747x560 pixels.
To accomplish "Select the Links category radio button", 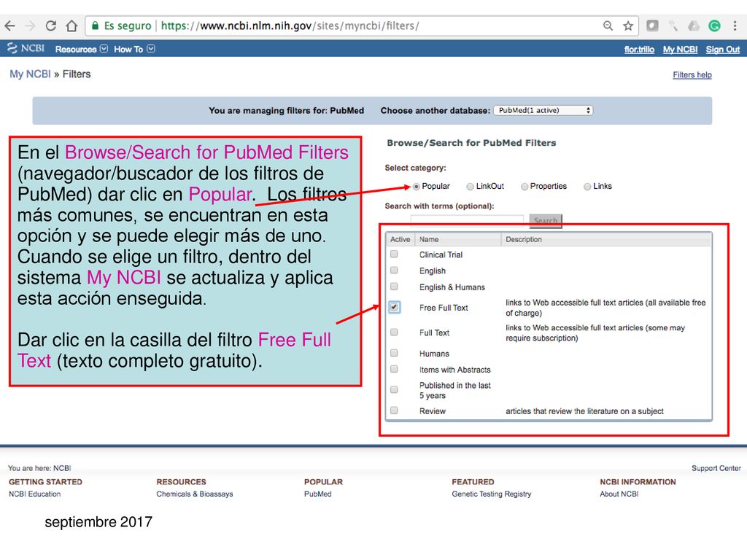I will coord(587,187).
